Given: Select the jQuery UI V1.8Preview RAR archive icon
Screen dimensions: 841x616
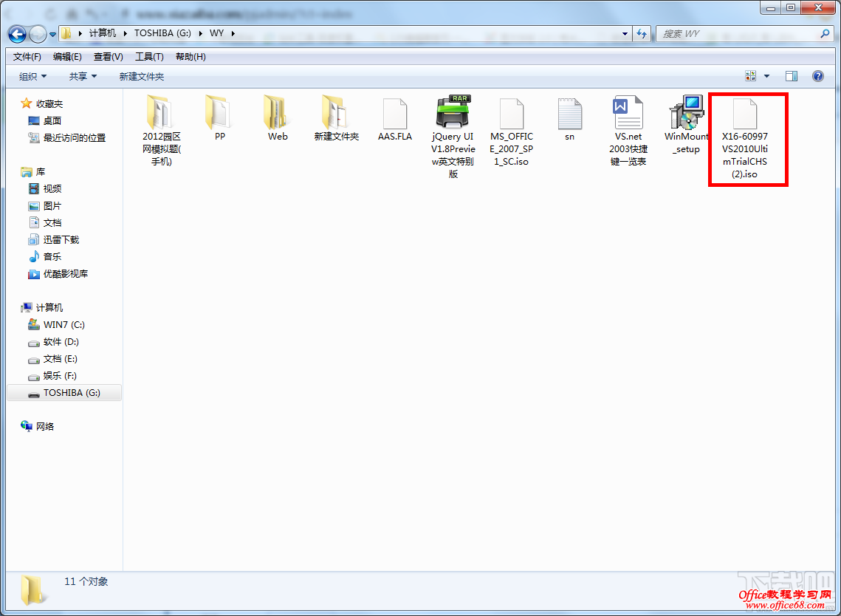Looking at the screenshot, I should [453, 112].
